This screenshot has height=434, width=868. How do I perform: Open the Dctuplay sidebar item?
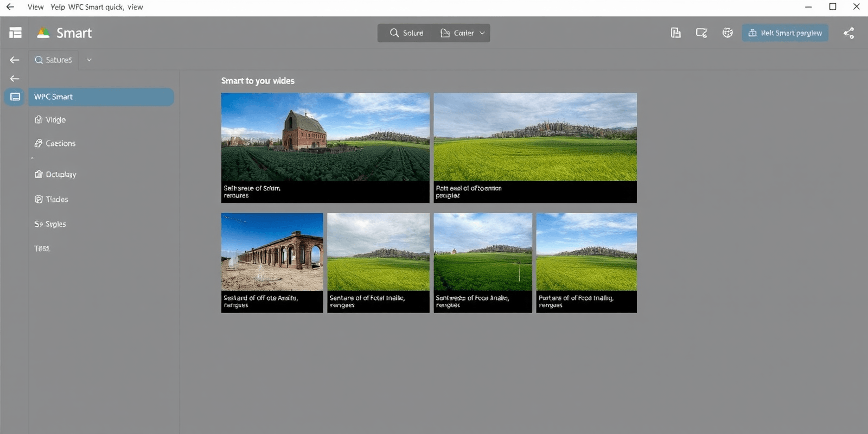pyautogui.click(x=101, y=175)
